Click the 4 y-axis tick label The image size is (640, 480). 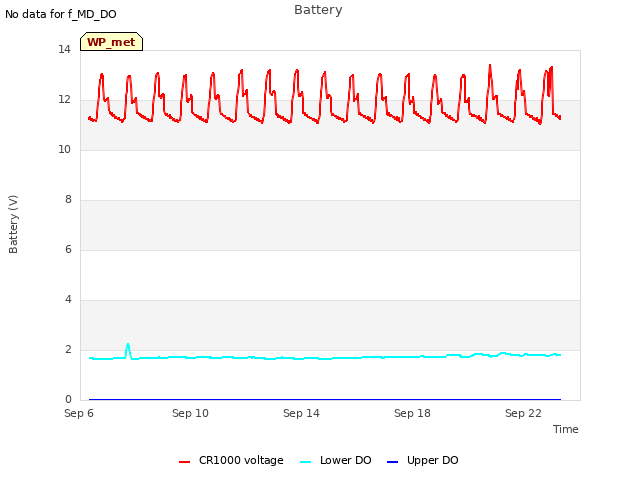[68, 300]
